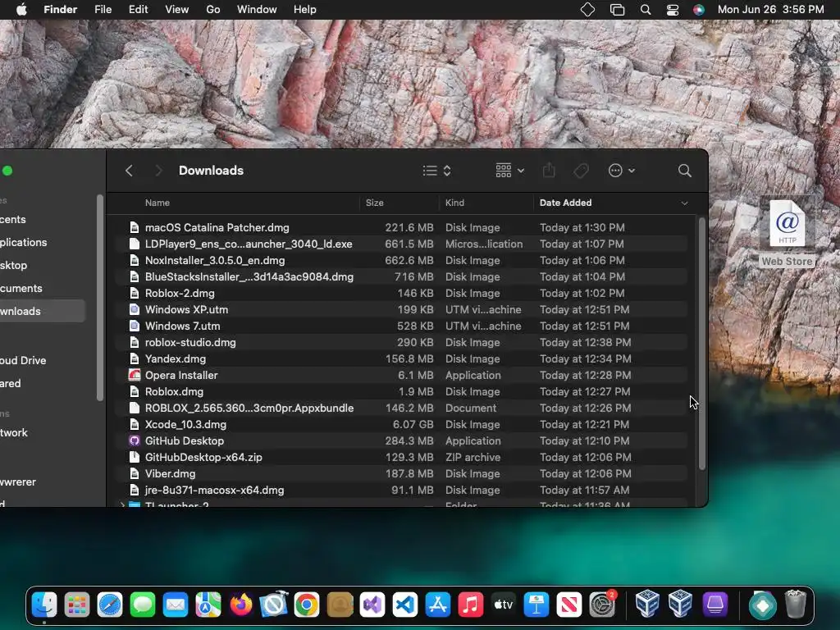
Task: Open News app in the Dock
Action: pos(569,605)
